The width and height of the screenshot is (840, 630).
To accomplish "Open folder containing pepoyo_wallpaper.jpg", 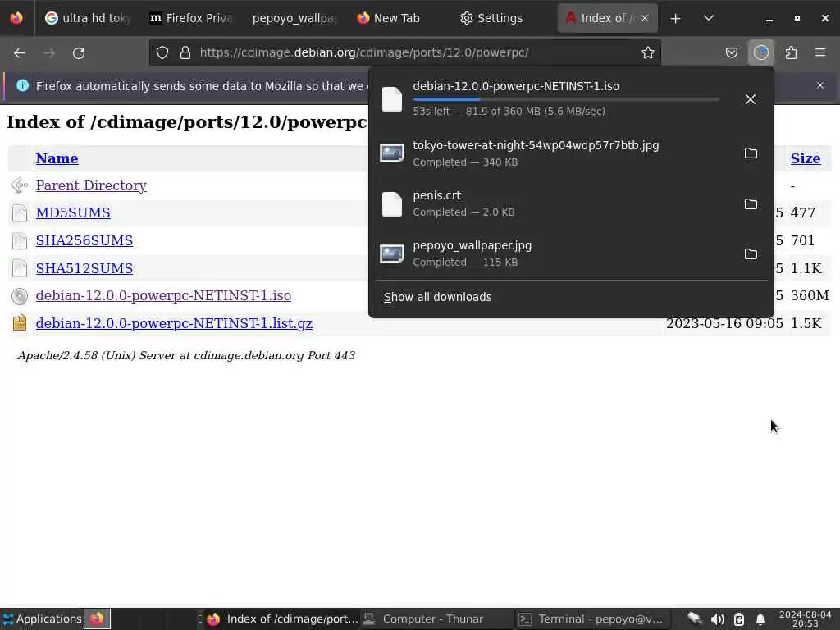I will pos(751,254).
